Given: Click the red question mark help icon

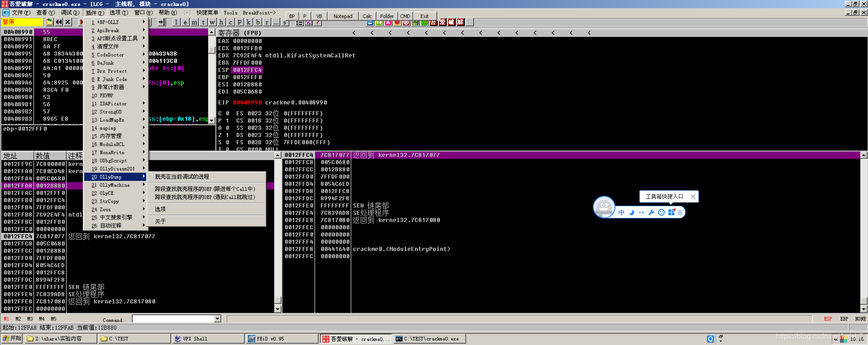Looking at the screenshot, I should pyautogui.click(x=318, y=22).
